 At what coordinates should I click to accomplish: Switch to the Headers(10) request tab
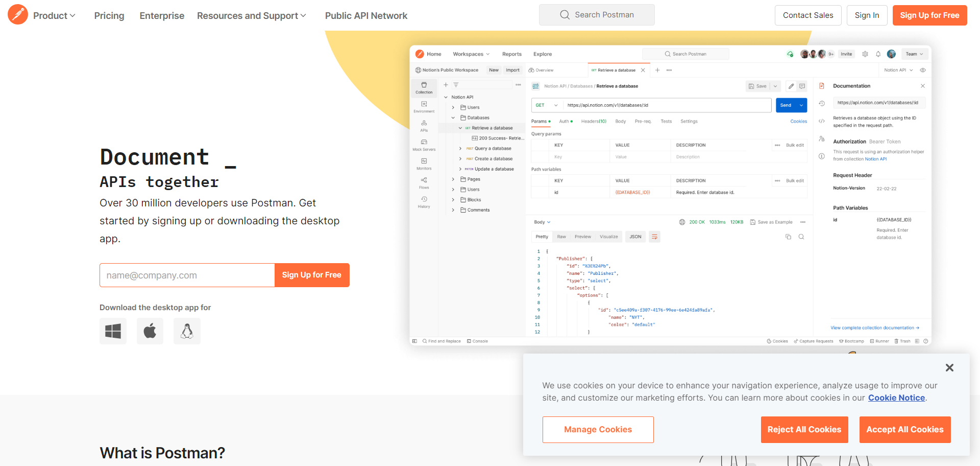pos(594,122)
